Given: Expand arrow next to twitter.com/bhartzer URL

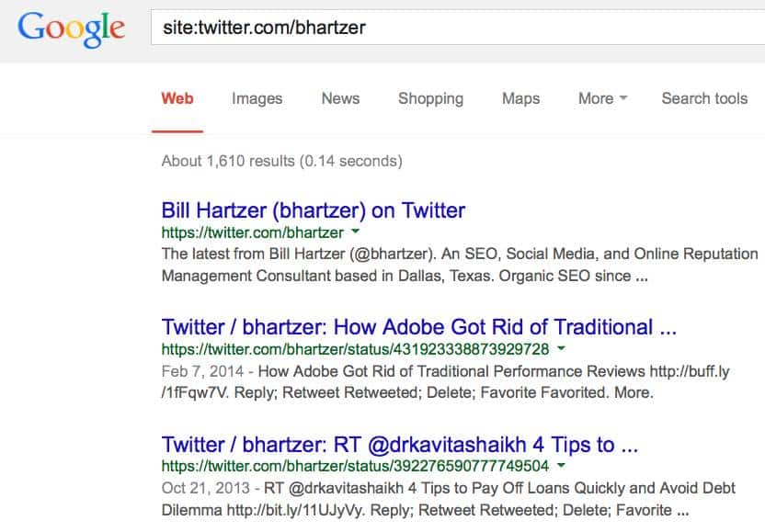Looking at the screenshot, I should pos(355,232).
